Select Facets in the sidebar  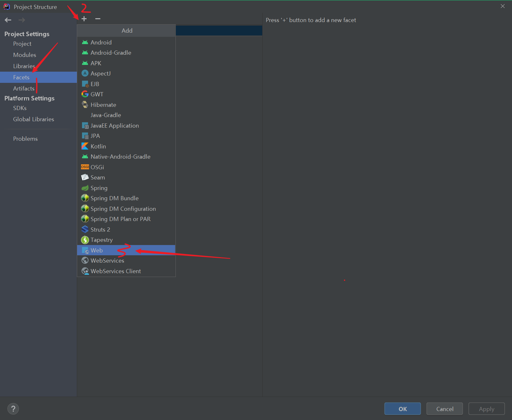click(38, 77)
